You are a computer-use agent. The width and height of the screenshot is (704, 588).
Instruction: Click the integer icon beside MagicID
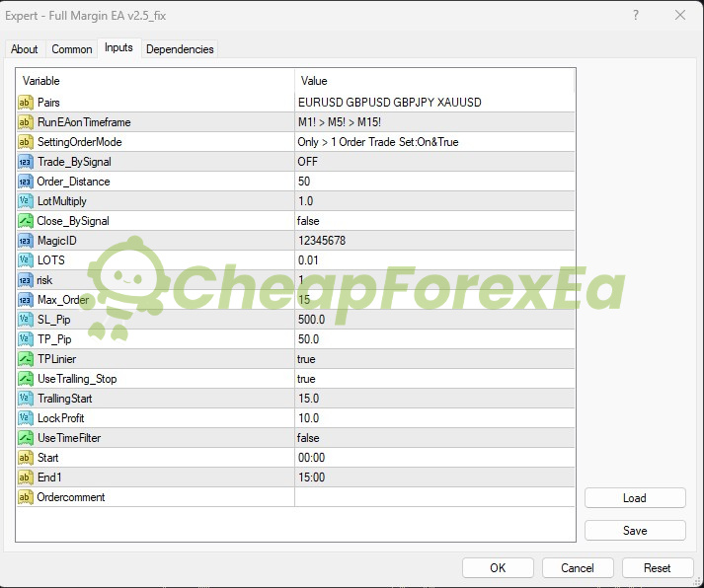(26, 241)
